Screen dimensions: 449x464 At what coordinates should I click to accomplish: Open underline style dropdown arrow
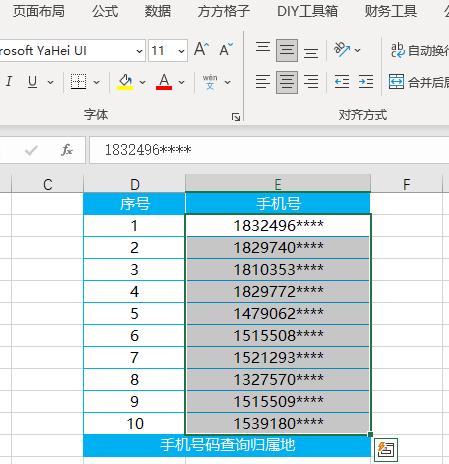pyautogui.click(x=50, y=82)
